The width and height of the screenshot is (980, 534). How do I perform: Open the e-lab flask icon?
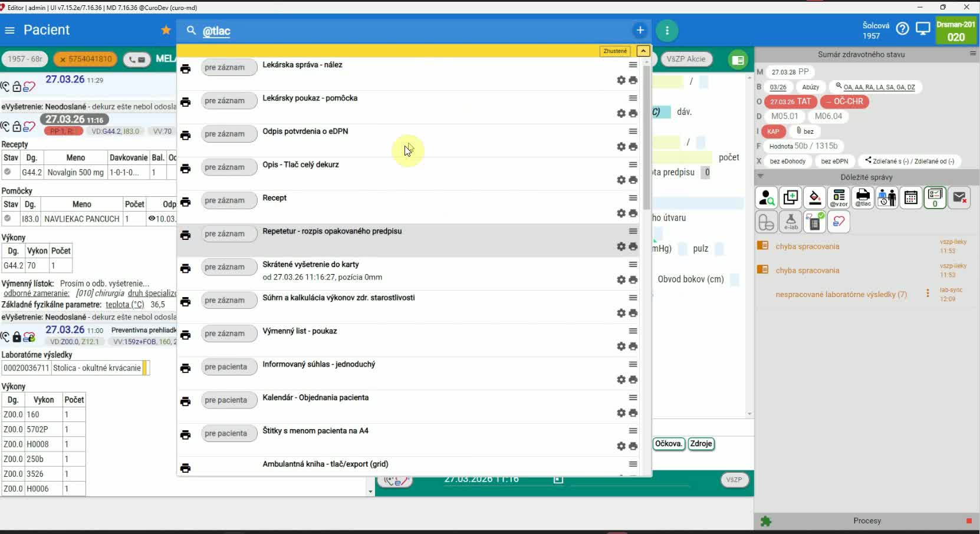point(791,222)
